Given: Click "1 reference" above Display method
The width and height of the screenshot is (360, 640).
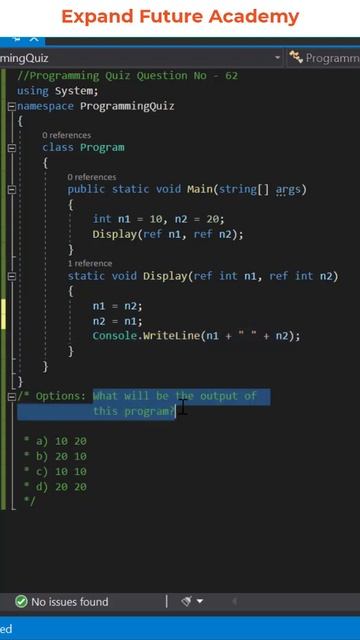Looking at the screenshot, I should coord(90,263).
